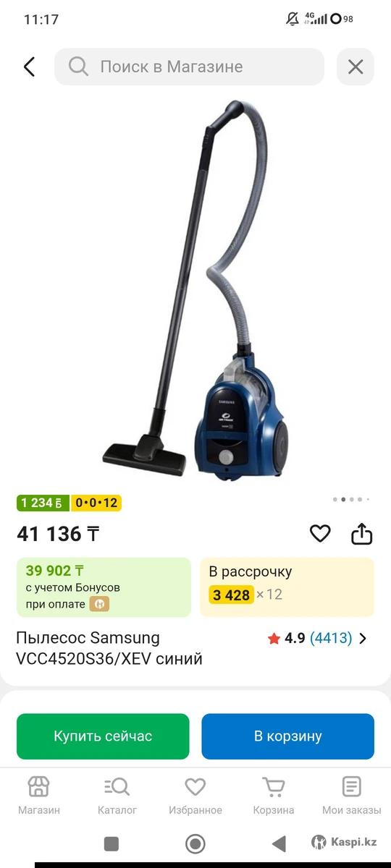391x868 pixels.
Task: Tap the 0·0·12 installment badge
Action: pos(96,503)
